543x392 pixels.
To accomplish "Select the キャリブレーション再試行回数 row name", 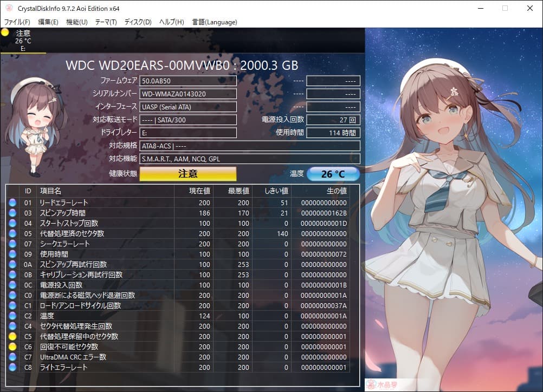I will pos(81,275).
